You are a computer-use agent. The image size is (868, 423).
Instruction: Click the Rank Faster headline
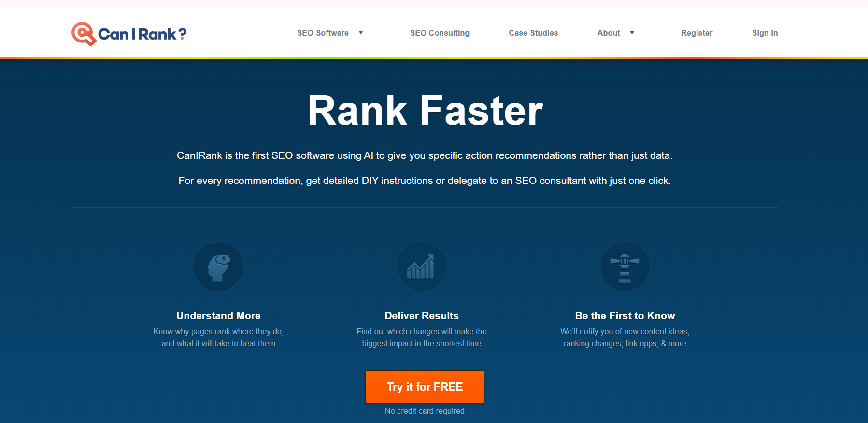coord(426,111)
